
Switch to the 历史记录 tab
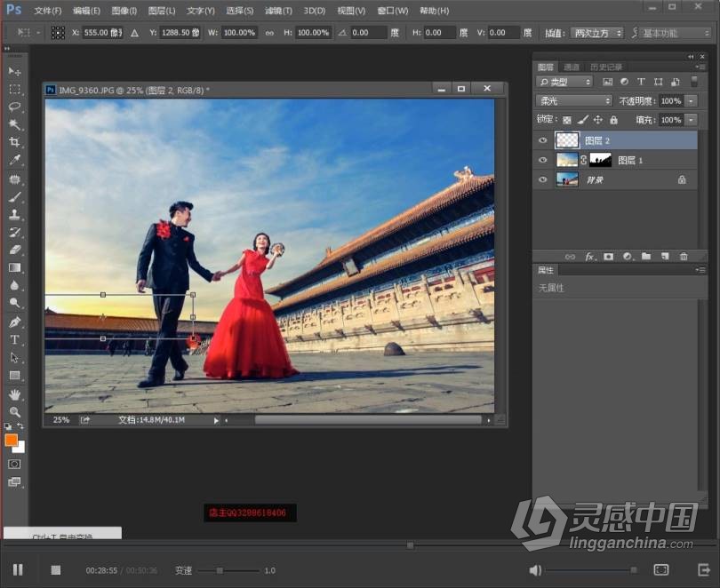[x=606, y=68]
